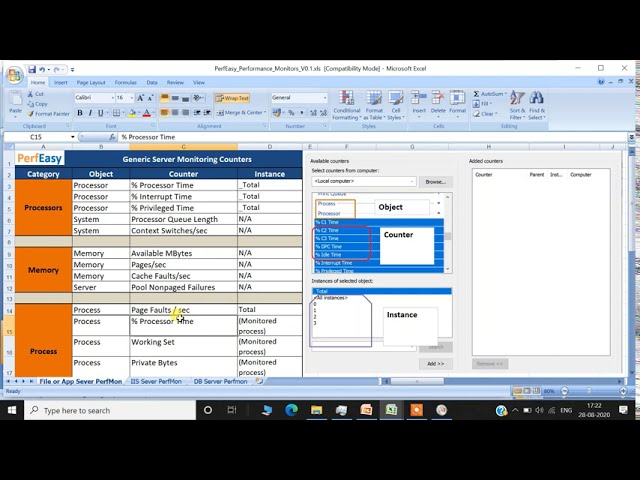Click the Decrease Decimal icon
The height and width of the screenshot is (480, 640).
coord(323,112)
